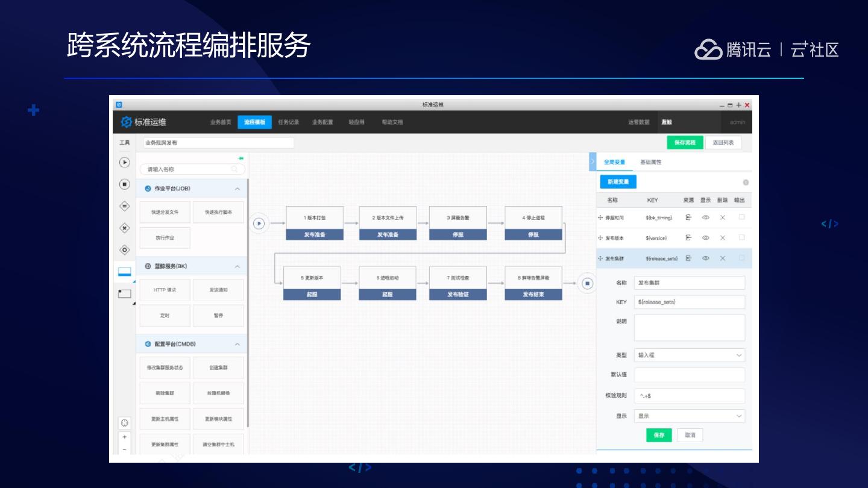Collapse the 配置平台(CMDB) section
Viewport: 868px width, 488px height.
[237, 344]
